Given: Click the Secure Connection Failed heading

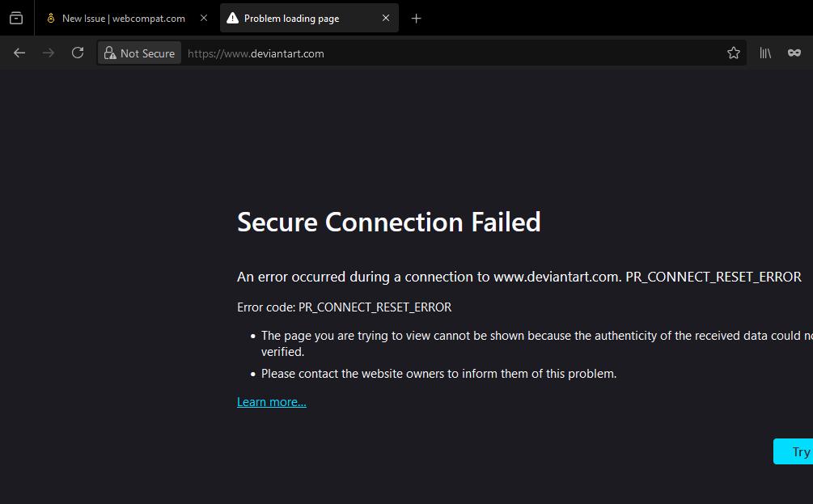Looking at the screenshot, I should click(389, 222).
